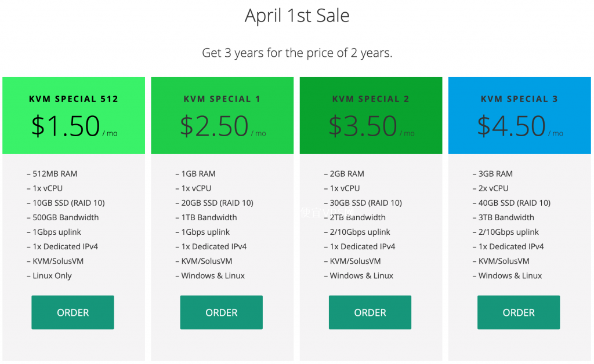Order the KVM Special 512 plan

coord(73,312)
